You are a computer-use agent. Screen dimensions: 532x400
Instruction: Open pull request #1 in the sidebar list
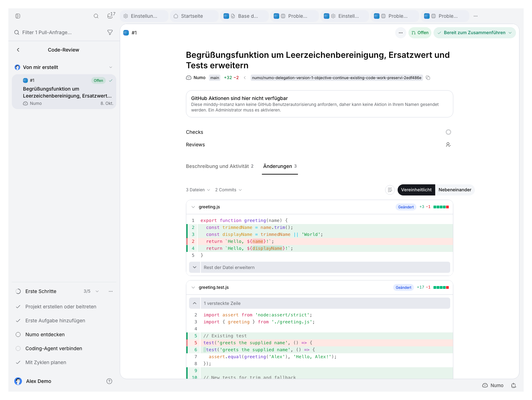[x=64, y=92]
